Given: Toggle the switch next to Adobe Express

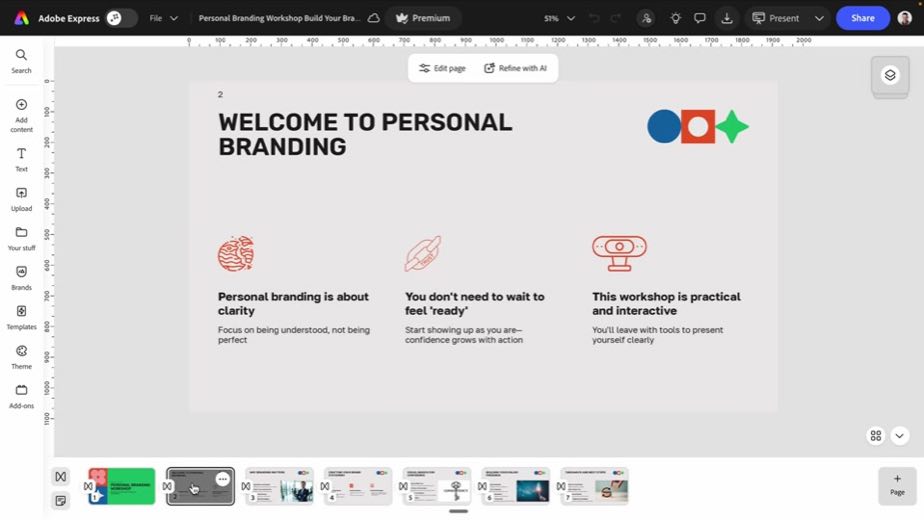Looking at the screenshot, I should pyautogui.click(x=121, y=18).
